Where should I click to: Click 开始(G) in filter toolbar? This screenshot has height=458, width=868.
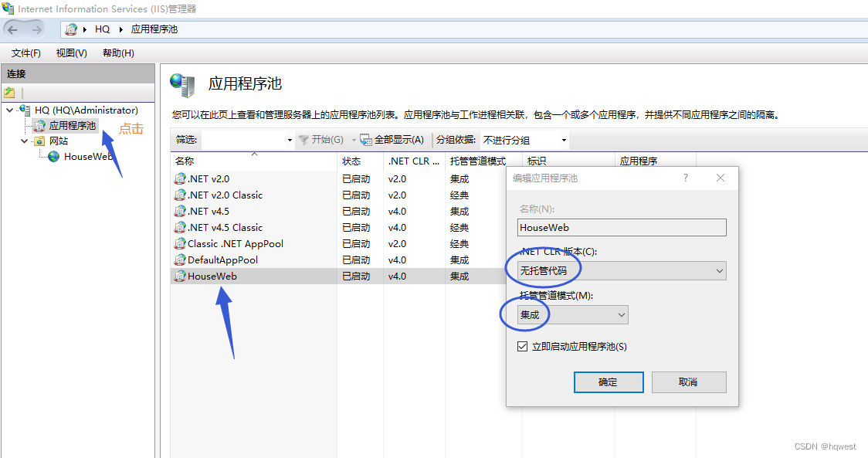(x=321, y=140)
